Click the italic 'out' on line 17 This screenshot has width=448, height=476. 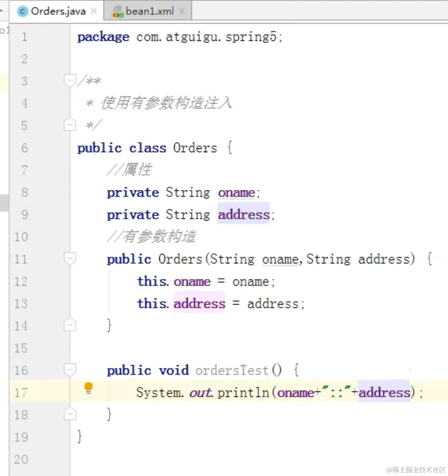tap(201, 393)
